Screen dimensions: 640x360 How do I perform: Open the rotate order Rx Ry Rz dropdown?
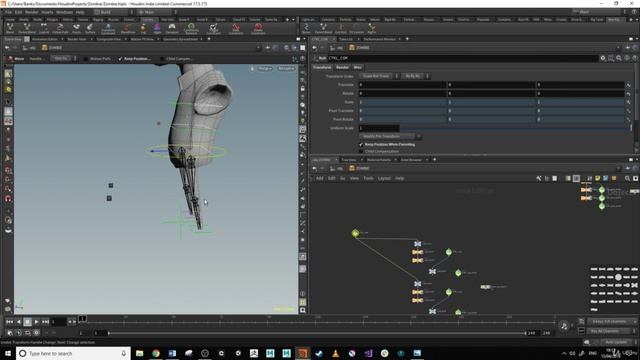(x=416, y=76)
